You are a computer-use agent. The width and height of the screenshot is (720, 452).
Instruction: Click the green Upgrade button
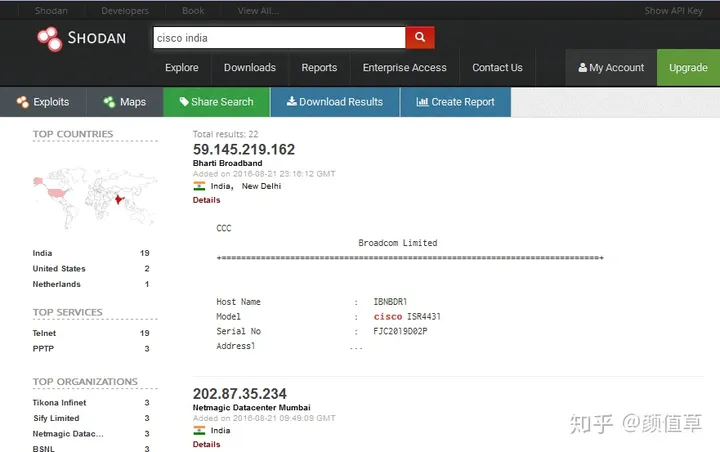[x=688, y=68]
